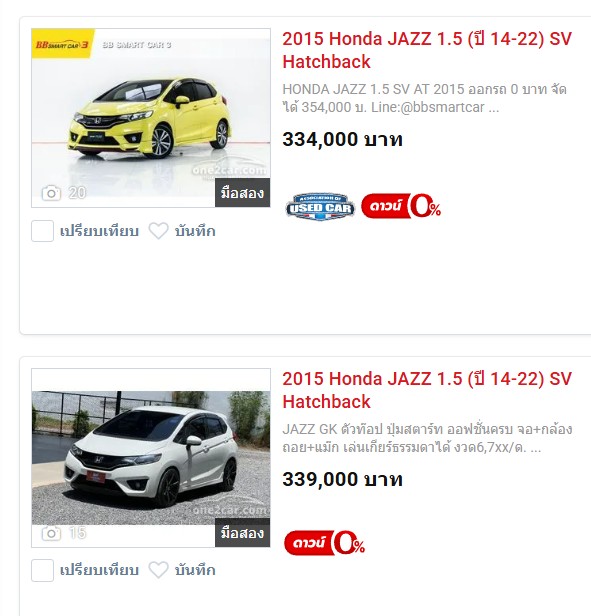Click the white Honda Jazz photo thumbnail
Viewport: 591px width, 616px height.
[x=151, y=458]
